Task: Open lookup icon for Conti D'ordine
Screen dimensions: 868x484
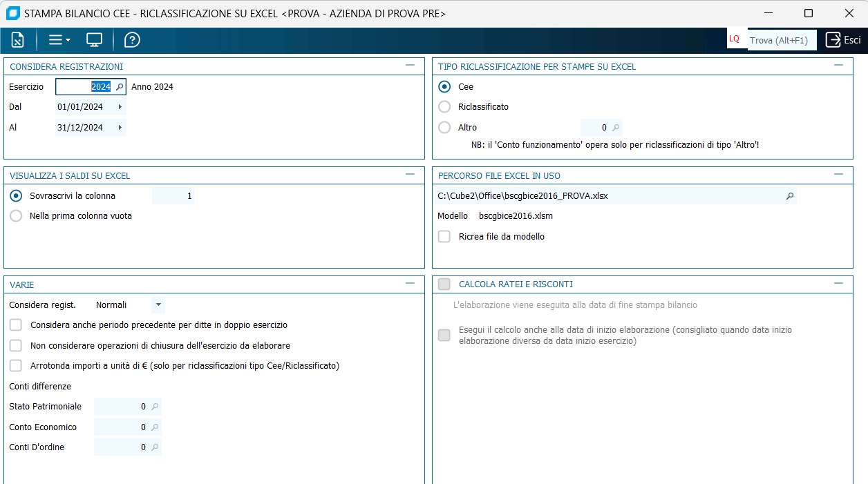Action: coord(155,447)
